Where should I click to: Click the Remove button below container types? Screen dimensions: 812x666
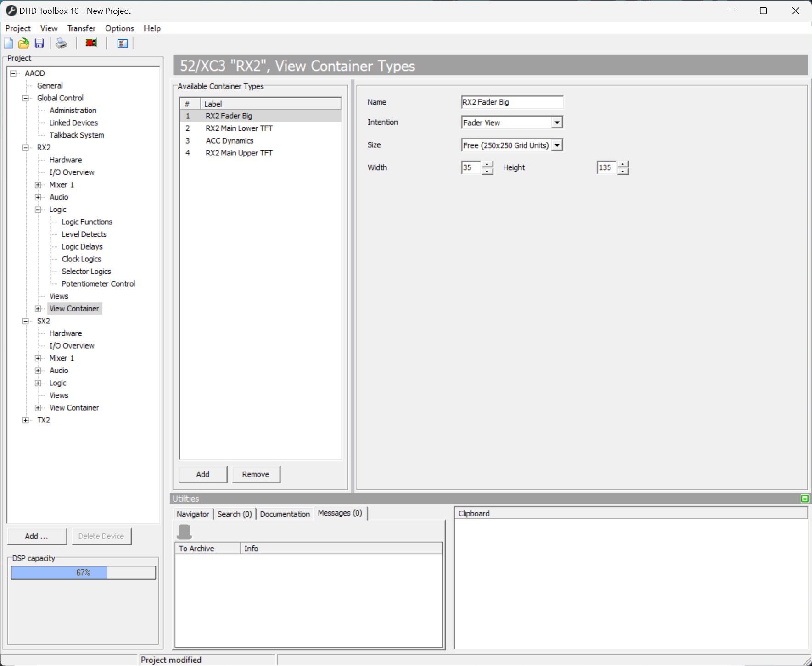tap(256, 474)
